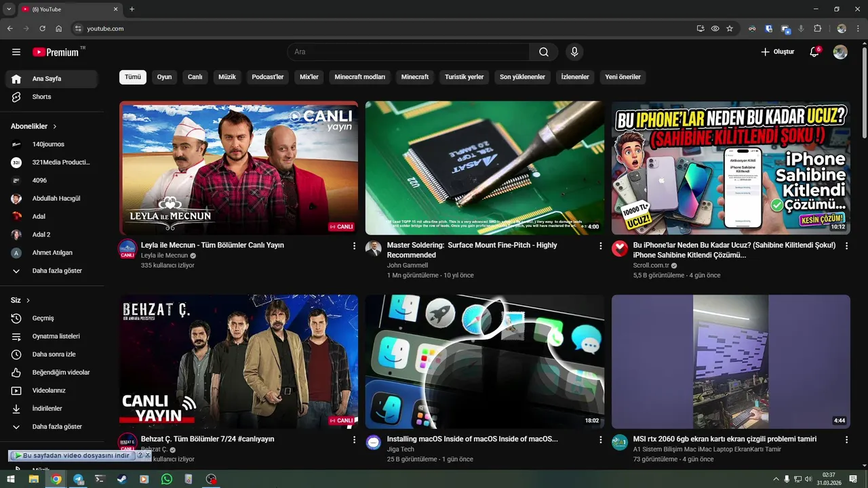The height and width of the screenshot is (488, 868).
Task: Open options menu for Behzat Ç. video
Action: pyautogui.click(x=354, y=440)
